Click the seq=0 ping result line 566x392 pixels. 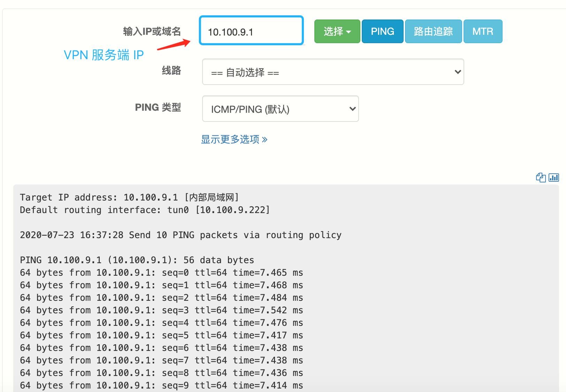click(161, 273)
